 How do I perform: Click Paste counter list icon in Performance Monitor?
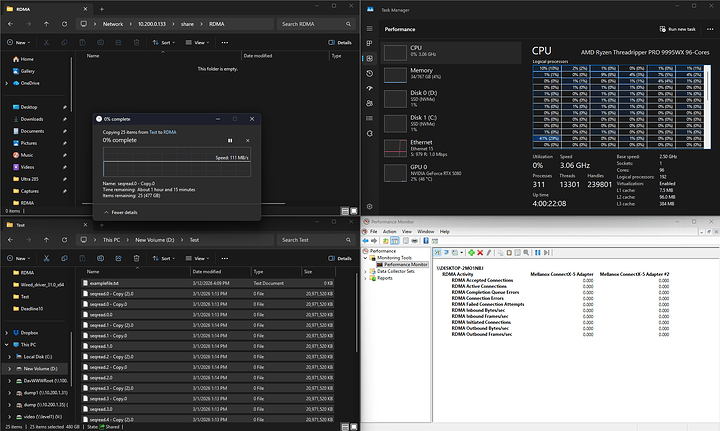(509, 252)
